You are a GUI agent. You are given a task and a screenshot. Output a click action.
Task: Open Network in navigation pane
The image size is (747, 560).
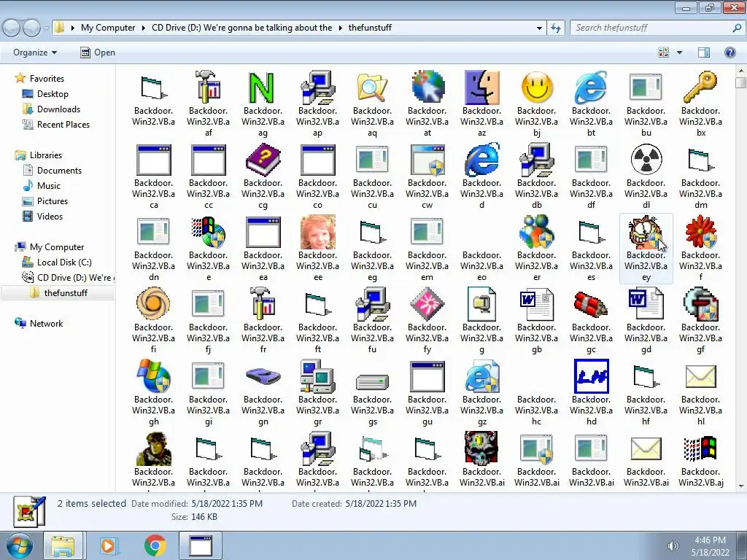pos(46,324)
